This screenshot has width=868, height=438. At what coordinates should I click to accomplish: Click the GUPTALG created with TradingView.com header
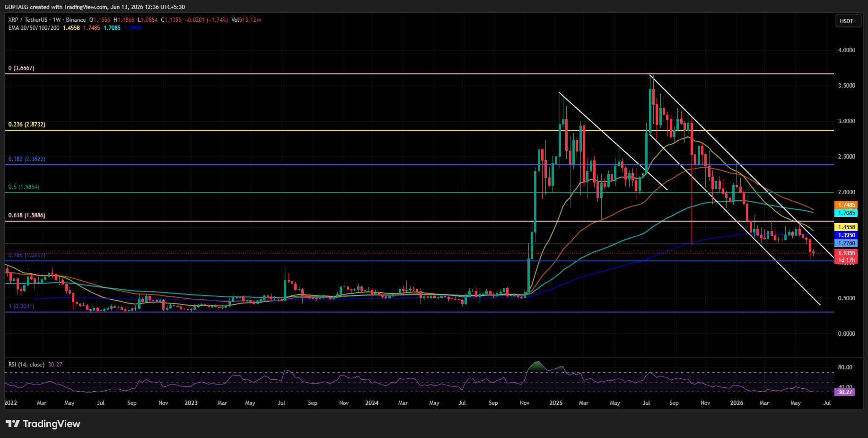click(95, 7)
